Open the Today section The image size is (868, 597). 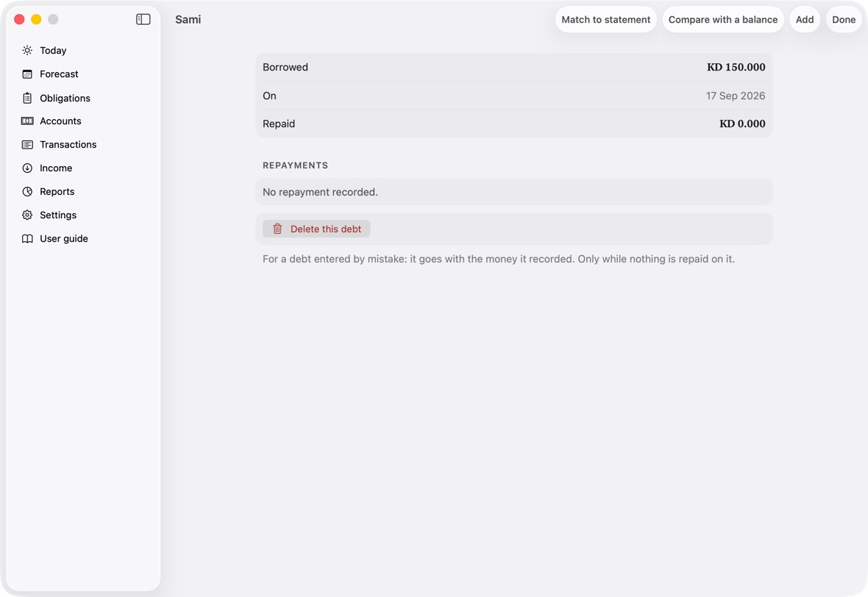53,50
